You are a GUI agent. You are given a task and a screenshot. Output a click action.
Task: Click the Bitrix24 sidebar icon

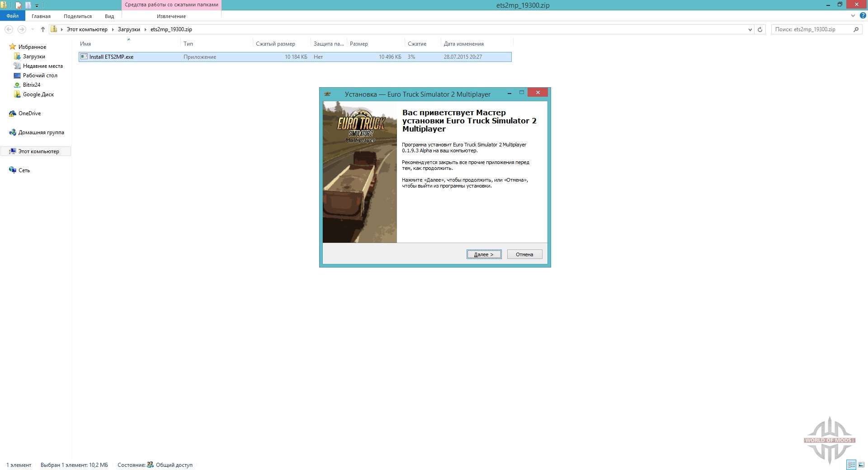point(17,85)
